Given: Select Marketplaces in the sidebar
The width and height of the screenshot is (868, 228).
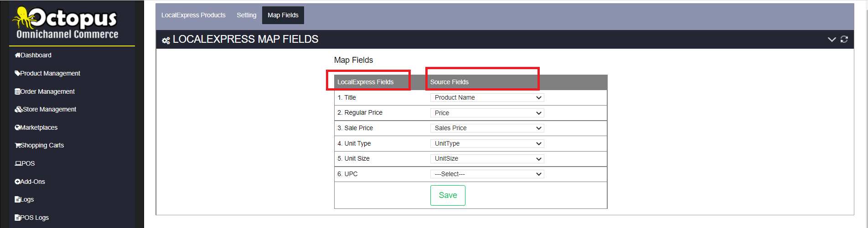Looking at the screenshot, I should point(36,127).
